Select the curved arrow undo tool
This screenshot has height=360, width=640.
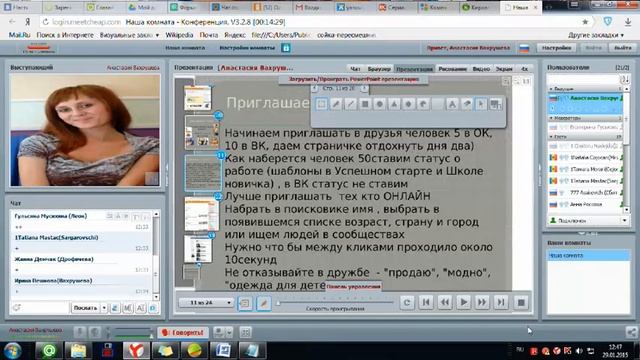423,104
